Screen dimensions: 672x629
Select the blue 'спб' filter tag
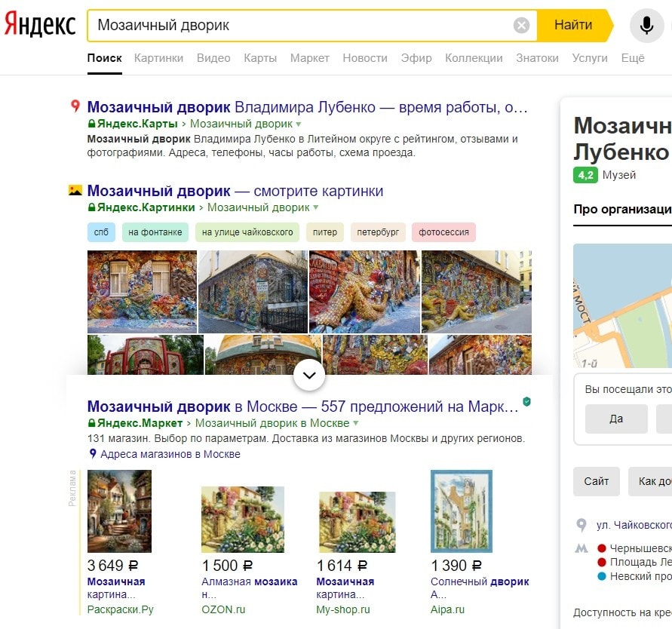pyautogui.click(x=101, y=232)
